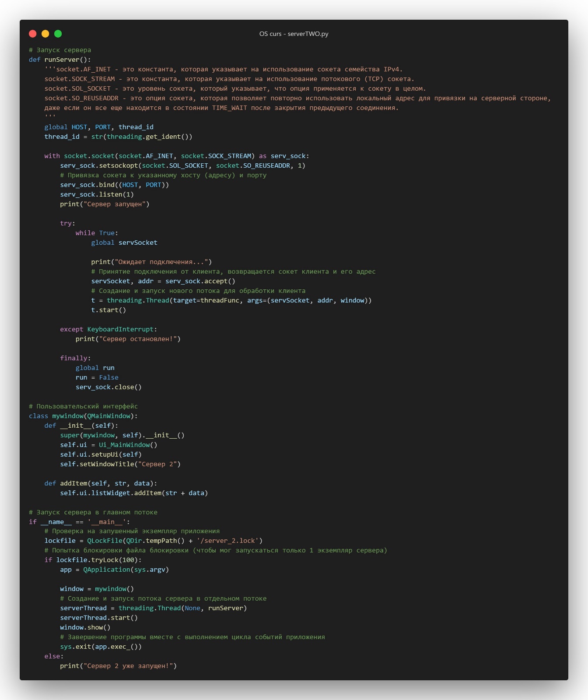The image size is (588, 700).
Task: Click the 'try:' keyword line
Action: [67, 223]
